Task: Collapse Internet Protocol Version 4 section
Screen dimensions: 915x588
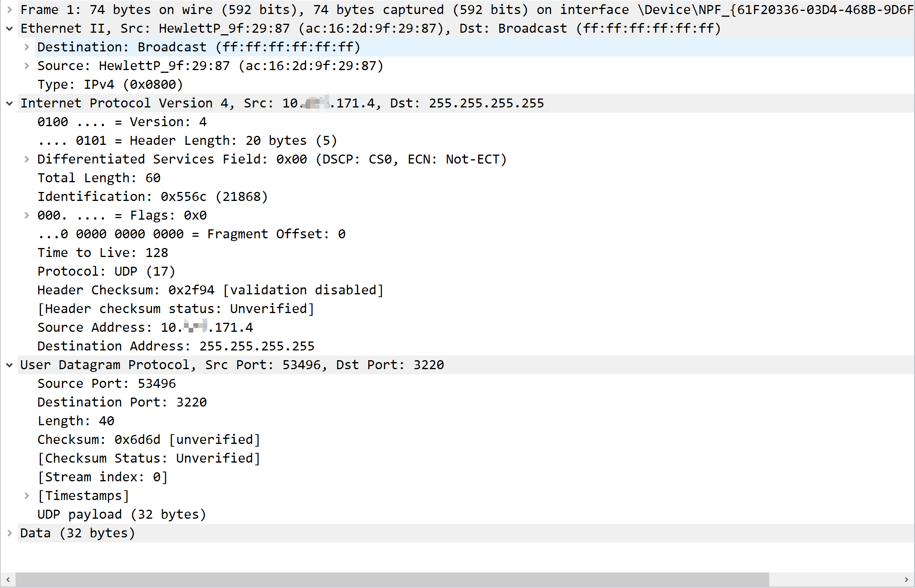Action: (x=10, y=103)
